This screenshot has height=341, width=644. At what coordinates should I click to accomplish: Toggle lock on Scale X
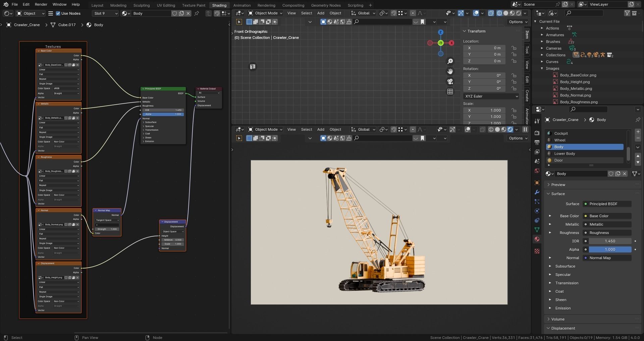pos(514,110)
